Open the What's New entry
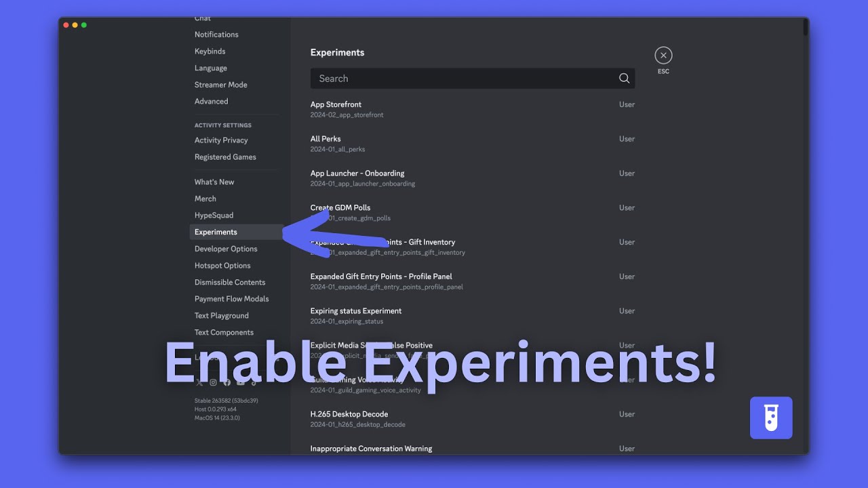The height and width of the screenshot is (488, 868). click(x=214, y=182)
